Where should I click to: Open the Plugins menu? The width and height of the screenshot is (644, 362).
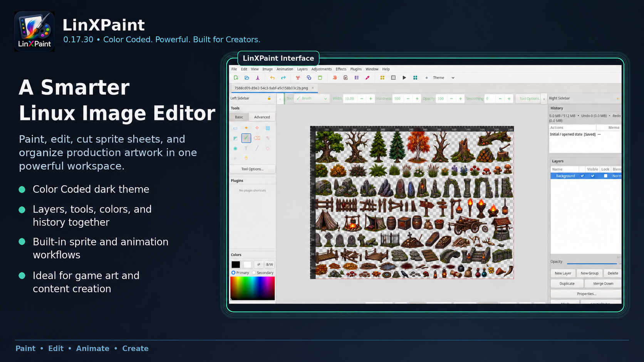coord(356,69)
